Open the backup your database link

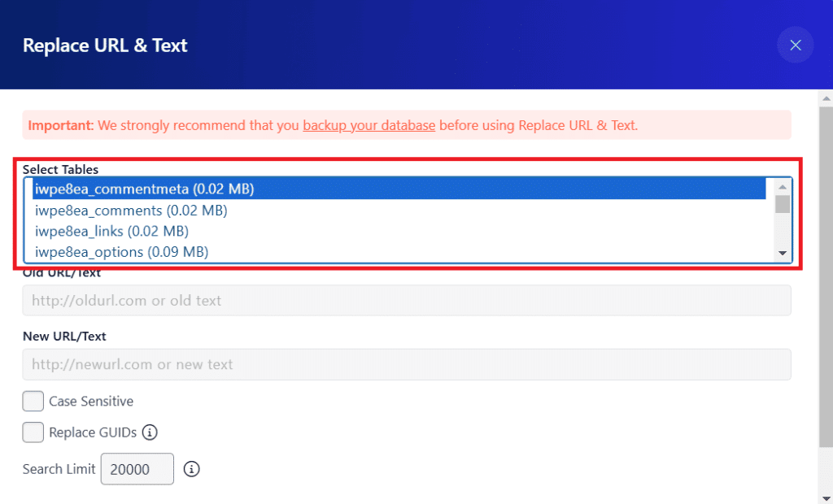pyautogui.click(x=369, y=125)
